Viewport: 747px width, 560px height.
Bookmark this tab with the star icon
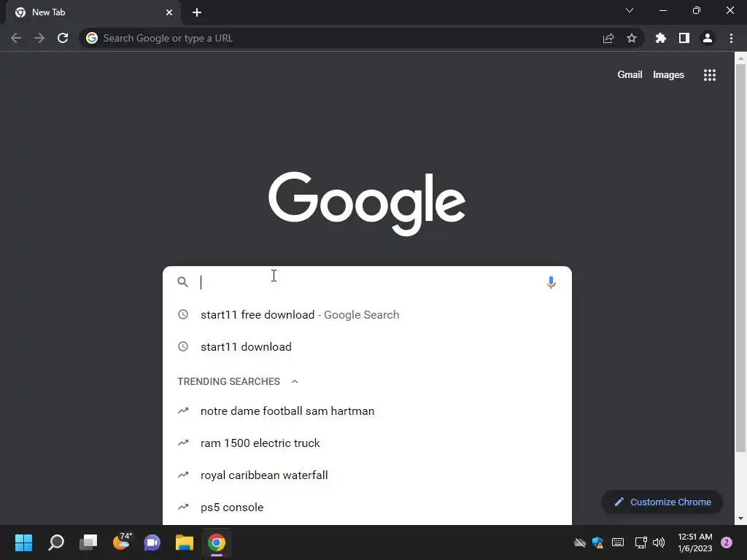coord(631,38)
